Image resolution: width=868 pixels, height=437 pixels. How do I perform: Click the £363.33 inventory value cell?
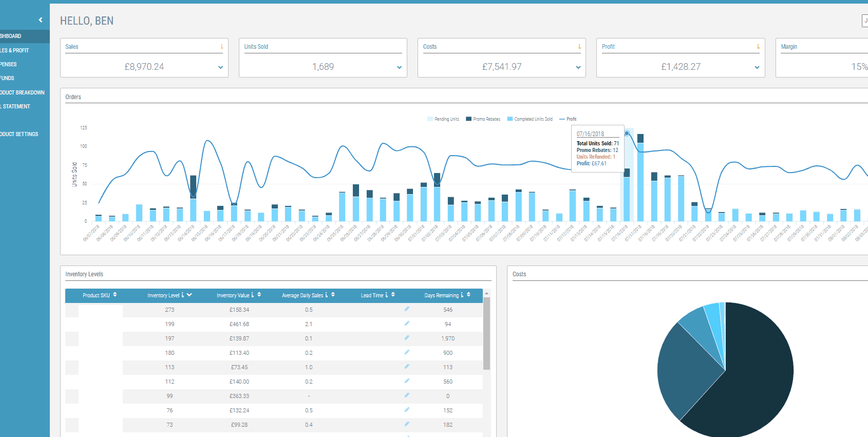click(239, 396)
